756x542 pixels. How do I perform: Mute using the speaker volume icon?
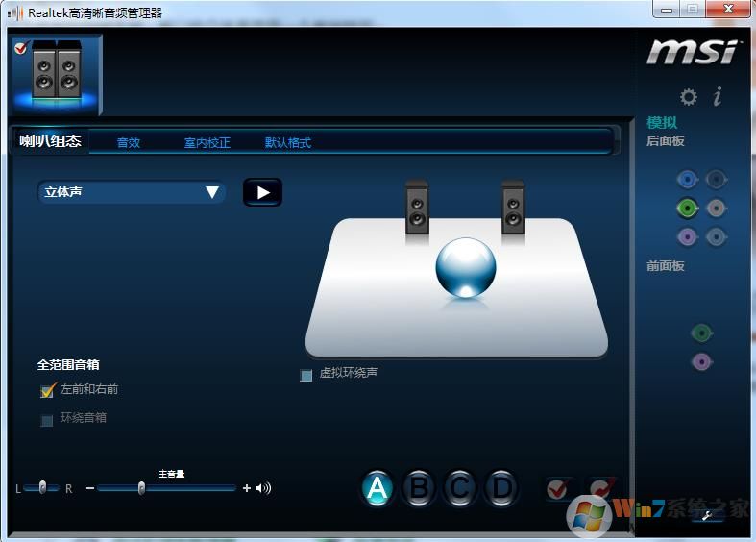point(263,488)
